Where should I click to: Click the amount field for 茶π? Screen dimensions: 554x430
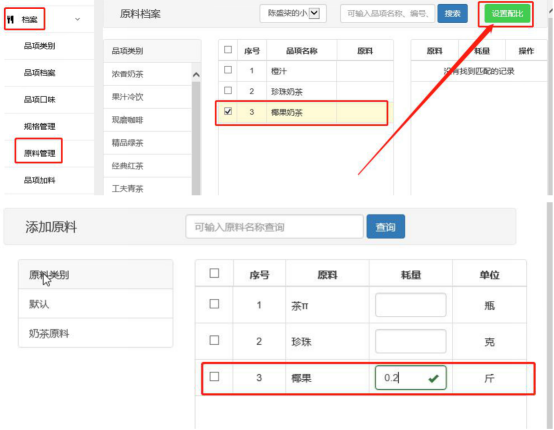pyautogui.click(x=411, y=305)
